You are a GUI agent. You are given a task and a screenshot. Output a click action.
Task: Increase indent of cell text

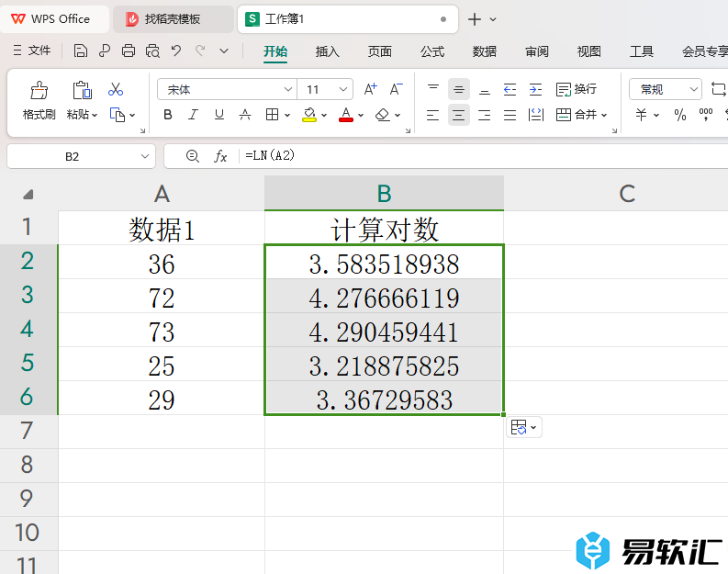pyautogui.click(x=536, y=89)
